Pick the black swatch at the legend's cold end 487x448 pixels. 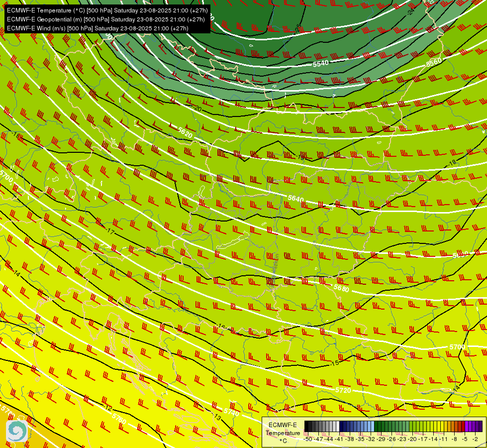click(x=306, y=426)
